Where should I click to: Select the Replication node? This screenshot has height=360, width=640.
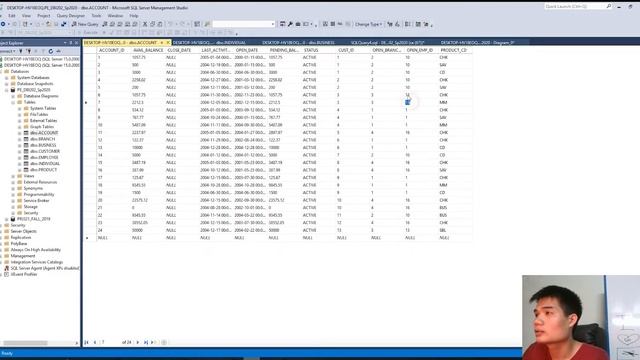click(x=20, y=237)
